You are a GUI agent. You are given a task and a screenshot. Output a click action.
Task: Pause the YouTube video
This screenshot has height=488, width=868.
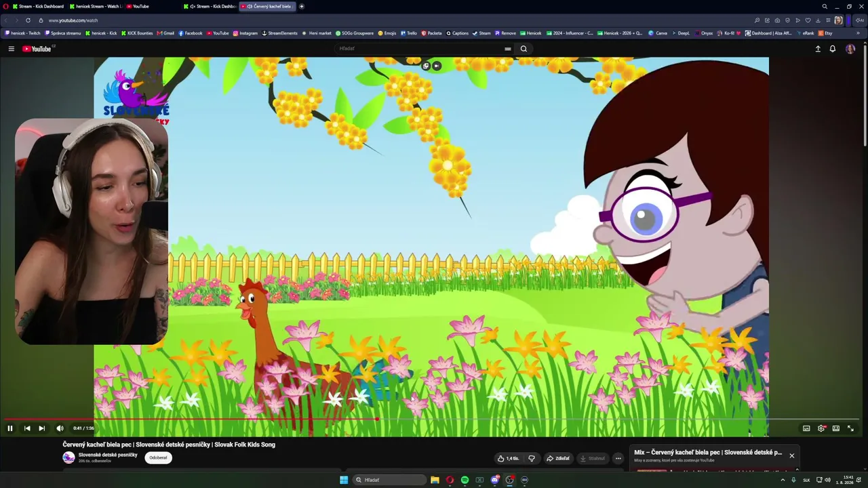pyautogui.click(x=10, y=428)
